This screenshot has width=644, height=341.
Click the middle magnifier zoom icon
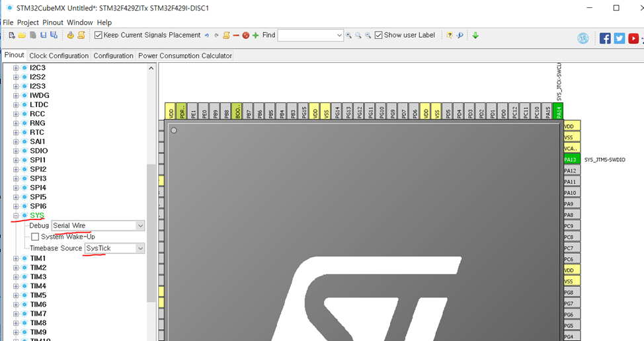358,35
